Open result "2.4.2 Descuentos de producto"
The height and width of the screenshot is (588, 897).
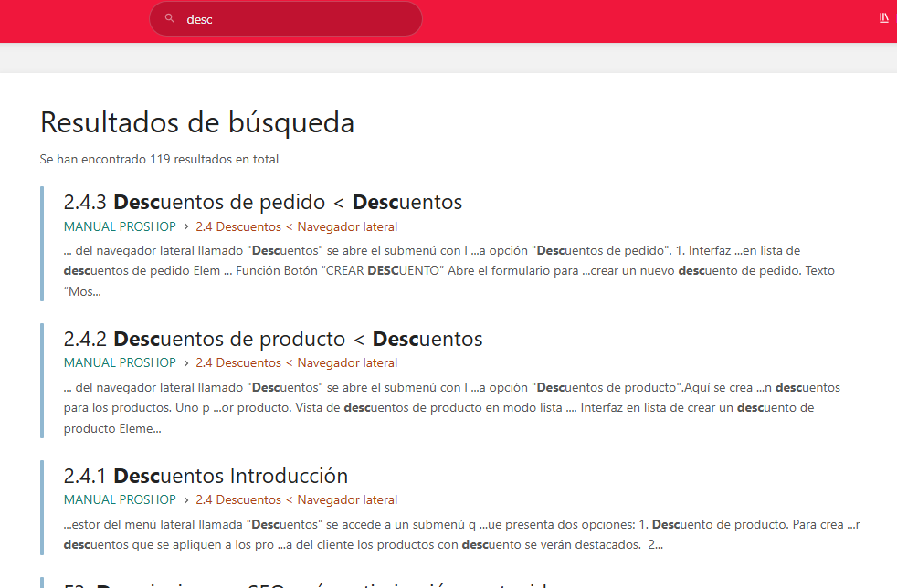pyautogui.click(x=273, y=339)
